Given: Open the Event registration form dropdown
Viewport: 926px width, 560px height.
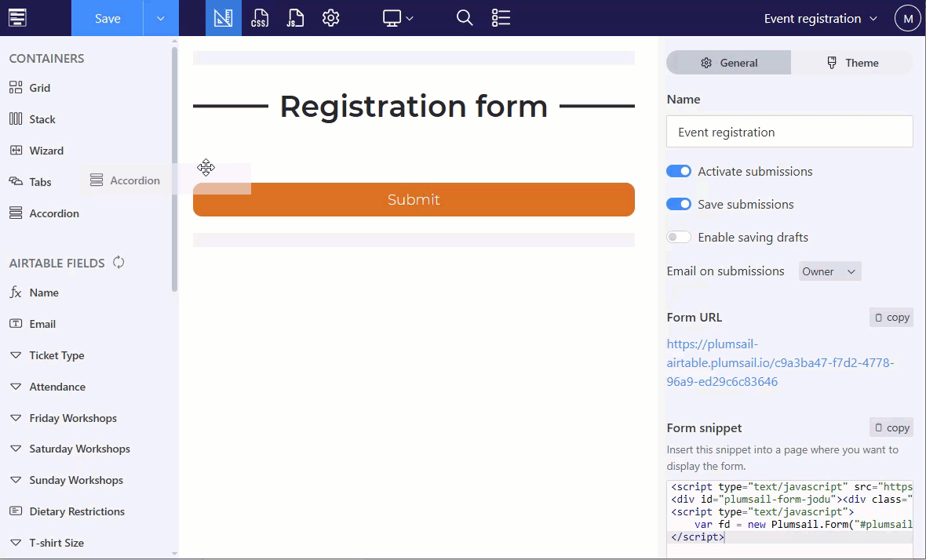Looking at the screenshot, I should 820,19.
